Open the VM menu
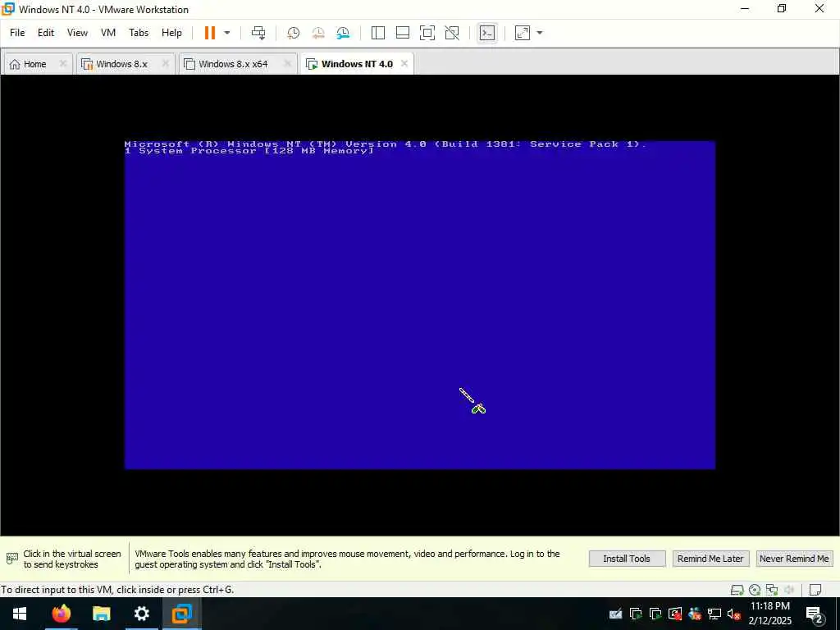The height and width of the screenshot is (630, 840). pyautogui.click(x=108, y=33)
